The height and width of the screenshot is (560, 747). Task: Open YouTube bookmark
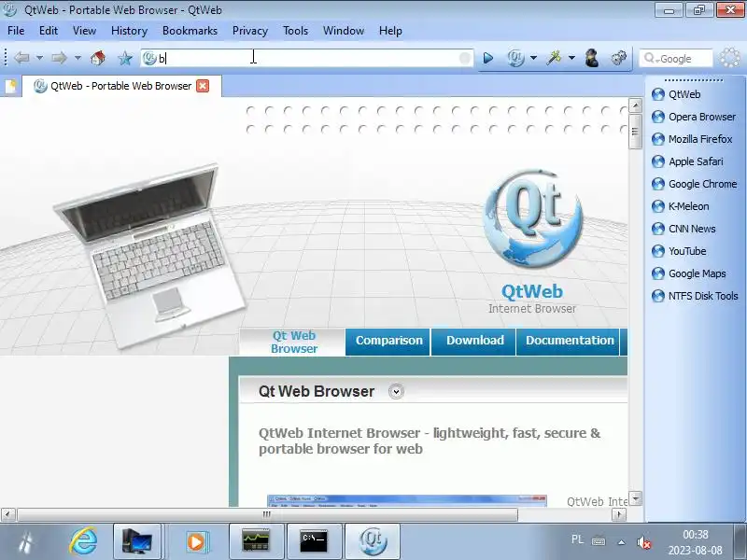coord(679,251)
